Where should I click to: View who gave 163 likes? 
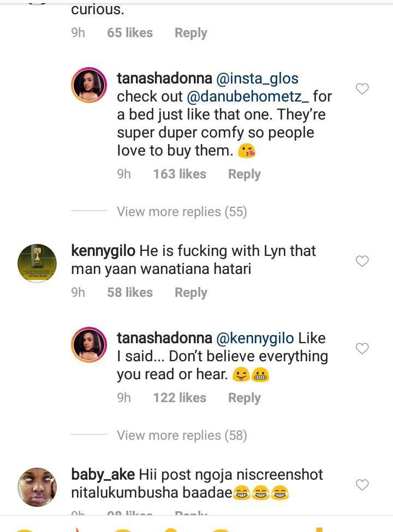coord(180,174)
